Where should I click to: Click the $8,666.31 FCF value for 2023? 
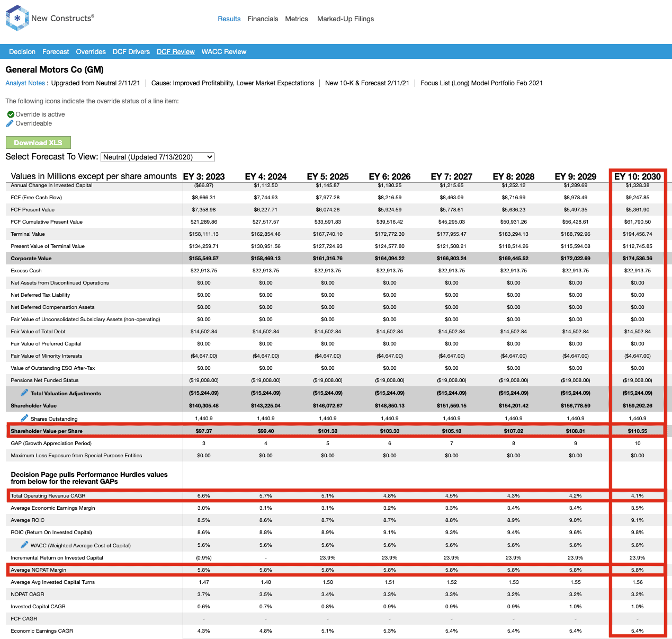click(x=204, y=198)
